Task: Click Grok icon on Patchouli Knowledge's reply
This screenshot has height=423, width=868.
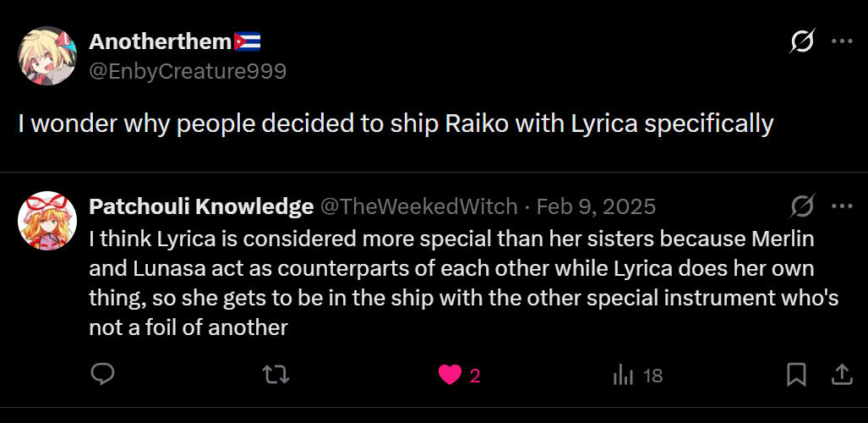Action: [x=801, y=206]
